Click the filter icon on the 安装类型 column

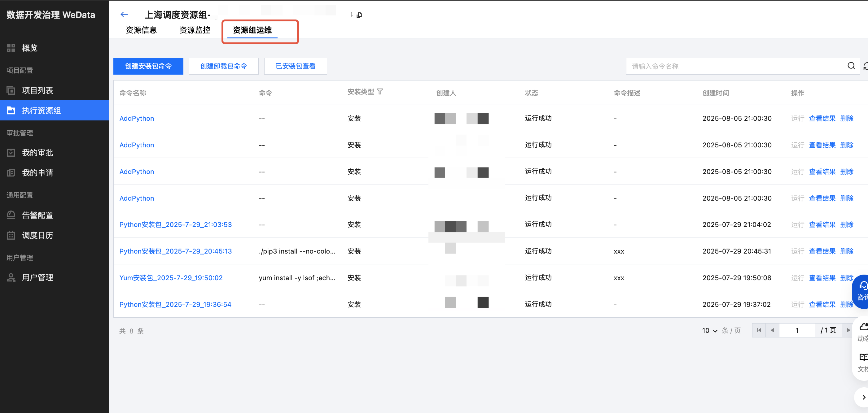coord(380,92)
